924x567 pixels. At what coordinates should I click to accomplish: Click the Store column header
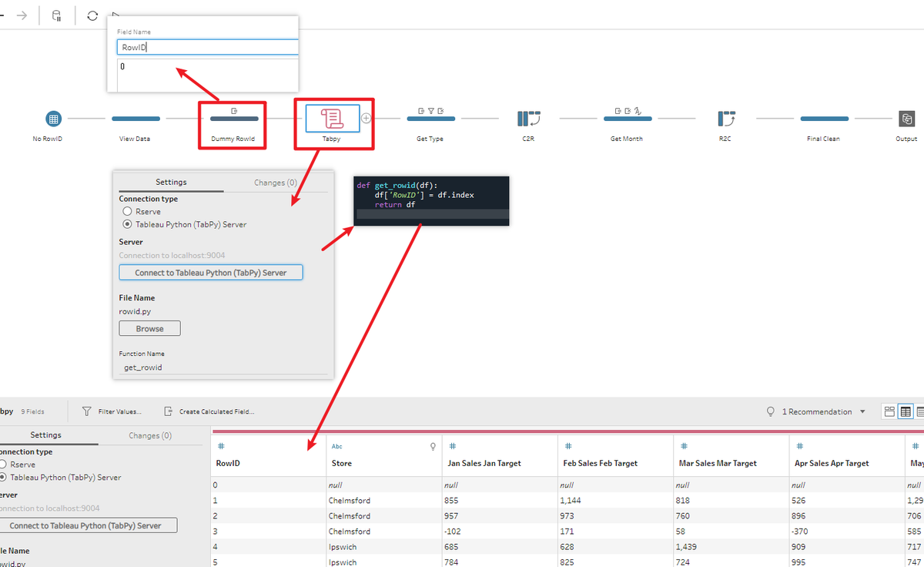383,456
